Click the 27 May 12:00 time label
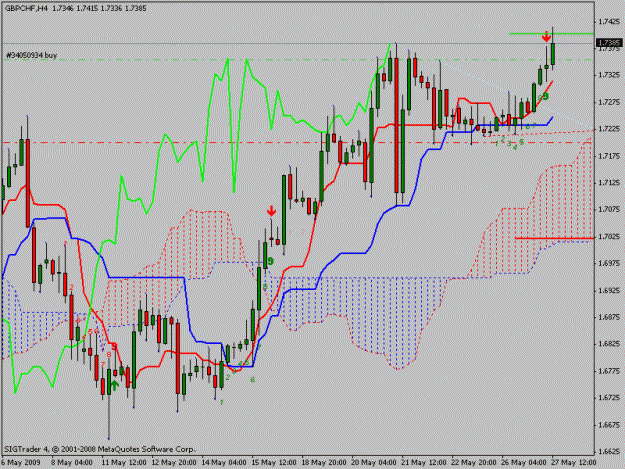The height and width of the screenshot is (469, 625). 574,462
